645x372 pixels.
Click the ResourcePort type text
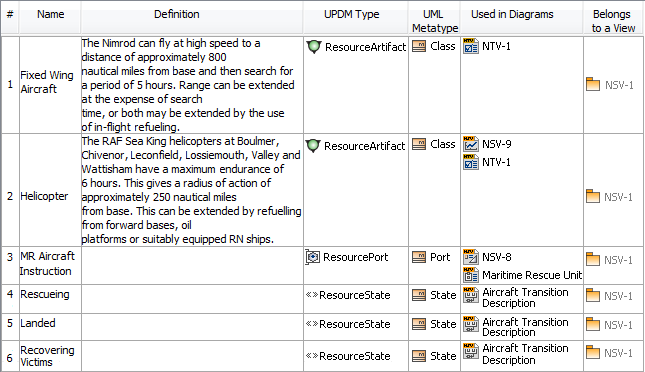click(355, 257)
